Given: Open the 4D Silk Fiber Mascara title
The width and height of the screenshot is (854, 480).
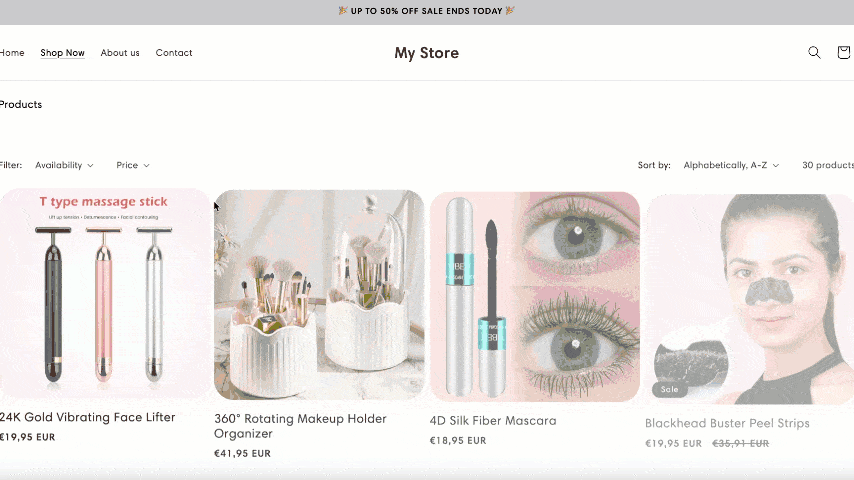Looking at the screenshot, I should [493, 421].
